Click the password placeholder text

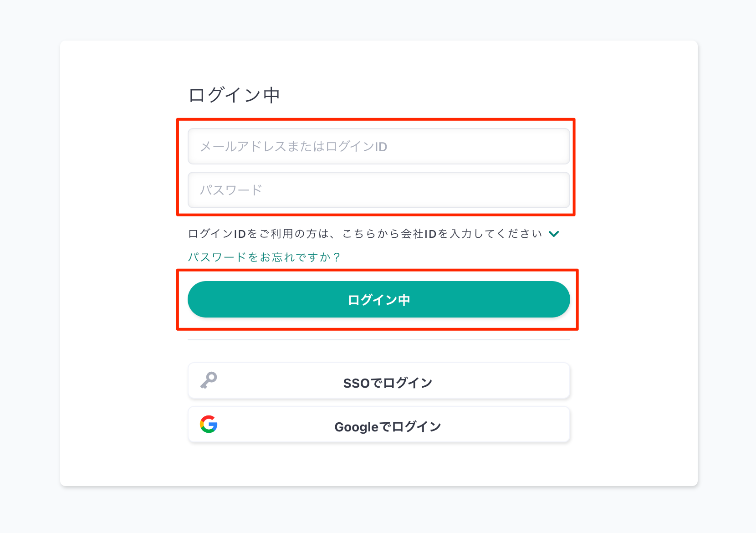click(x=231, y=190)
